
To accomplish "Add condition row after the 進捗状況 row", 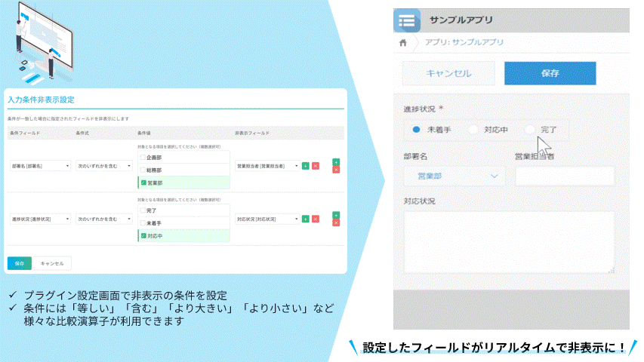I will 336,215.
